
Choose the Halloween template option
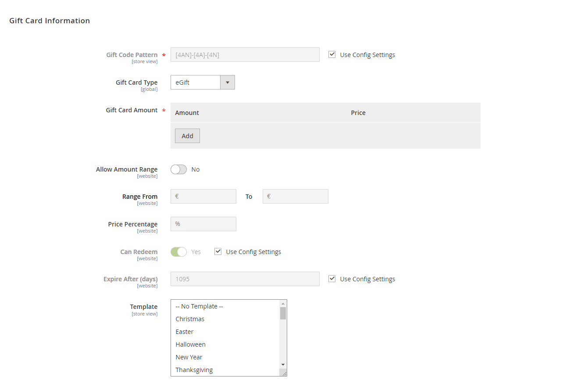tap(190, 344)
